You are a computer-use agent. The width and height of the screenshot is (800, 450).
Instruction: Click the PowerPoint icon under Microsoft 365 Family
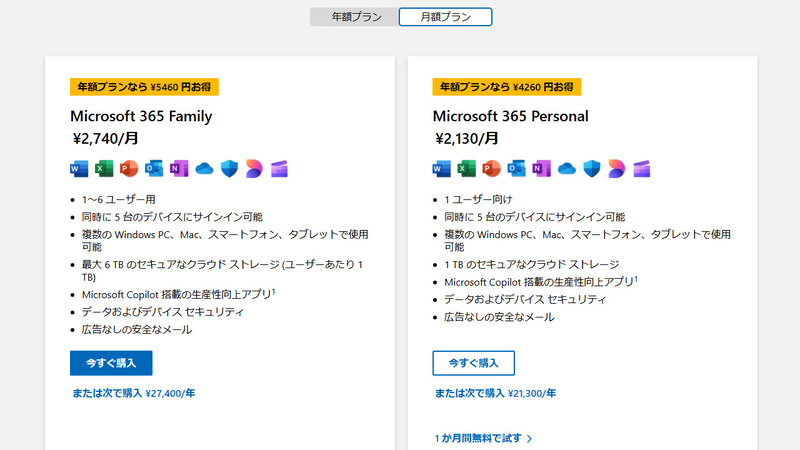tap(129, 168)
